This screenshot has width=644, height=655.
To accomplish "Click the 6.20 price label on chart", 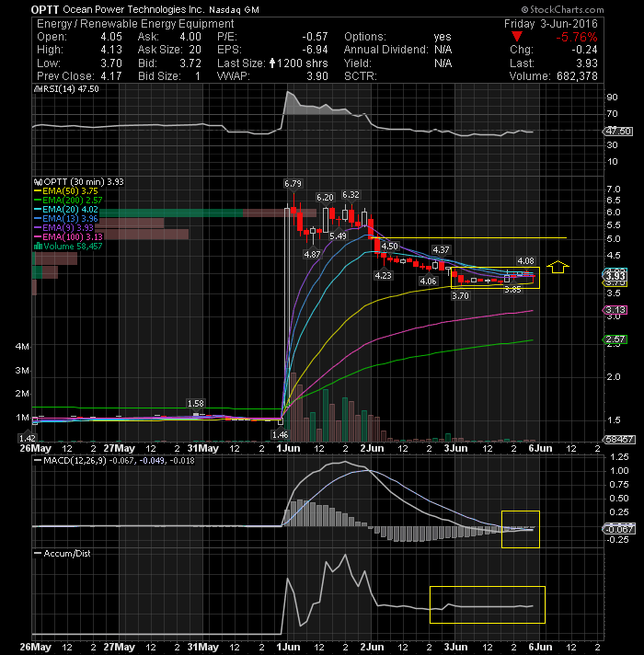I will [325, 198].
